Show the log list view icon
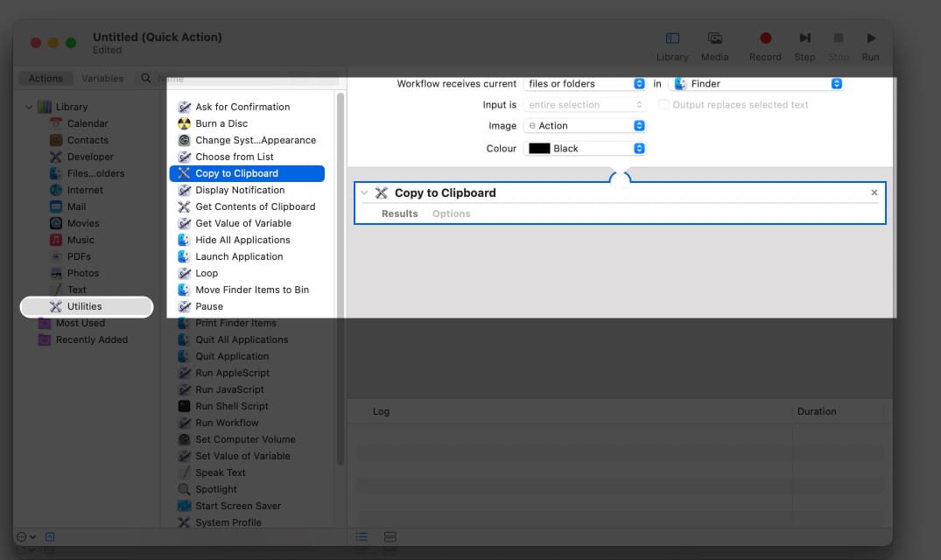This screenshot has width=941, height=560. tap(362, 537)
